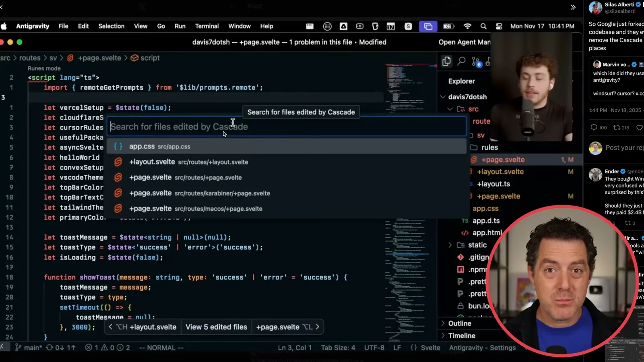Open Source Control icon with badge 6
644x362 pixels.
(x=477, y=62)
